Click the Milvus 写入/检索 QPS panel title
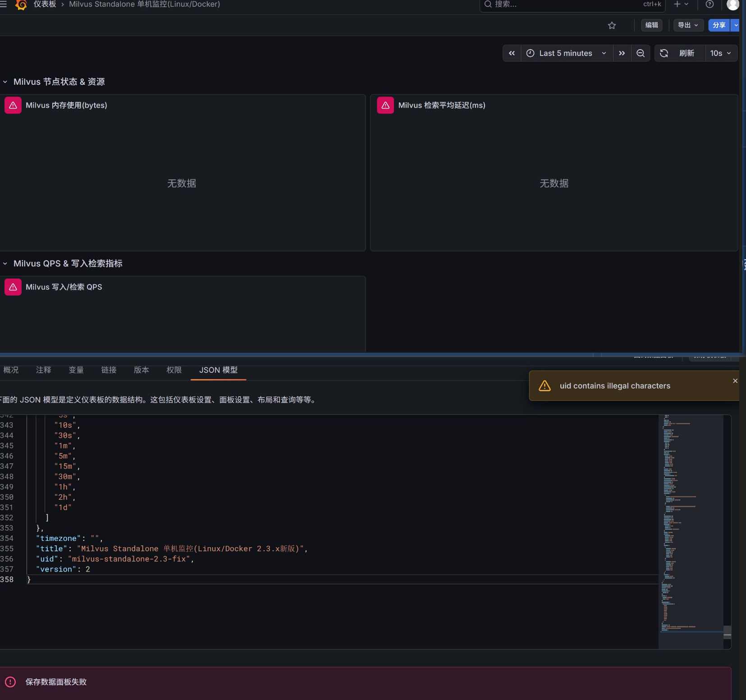The height and width of the screenshot is (700, 746). coord(64,287)
